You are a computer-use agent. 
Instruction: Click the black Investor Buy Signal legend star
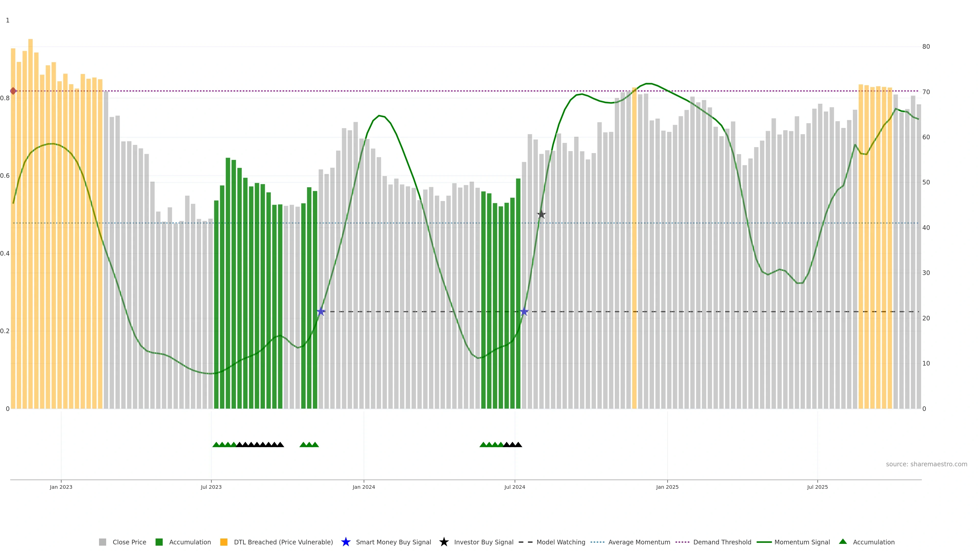pyautogui.click(x=444, y=542)
